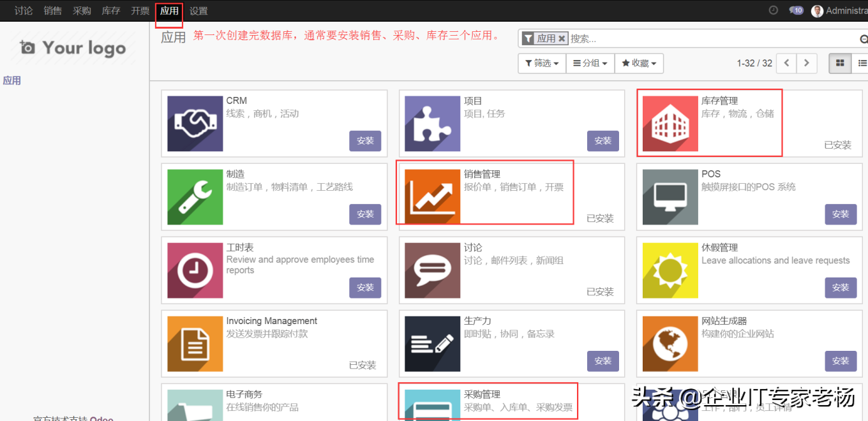868x421 pixels.
Task: Click the Invoicing Management document icon
Action: click(195, 344)
